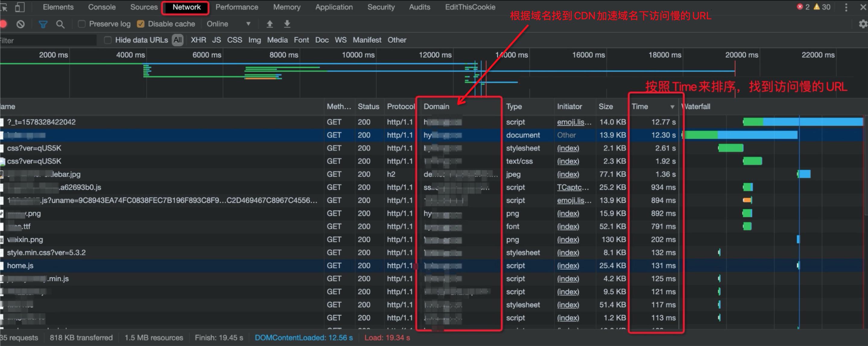Click the search magnifier icon

coord(61,24)
